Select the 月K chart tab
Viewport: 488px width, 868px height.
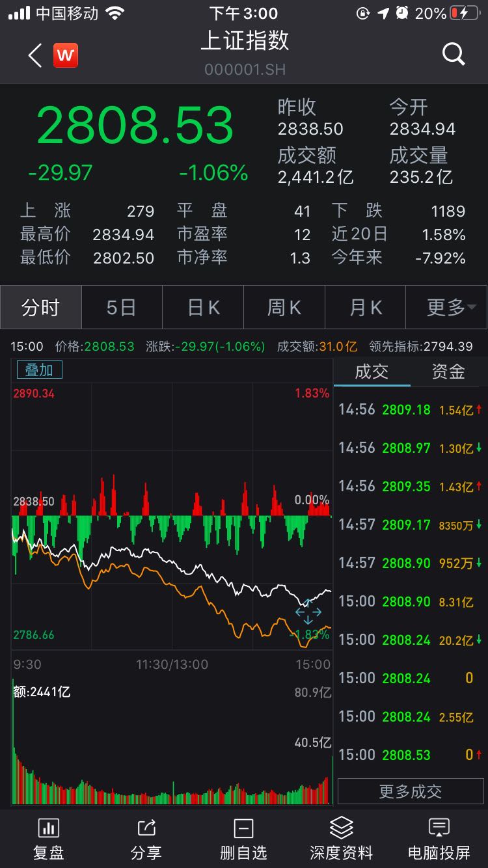point(366,307)
